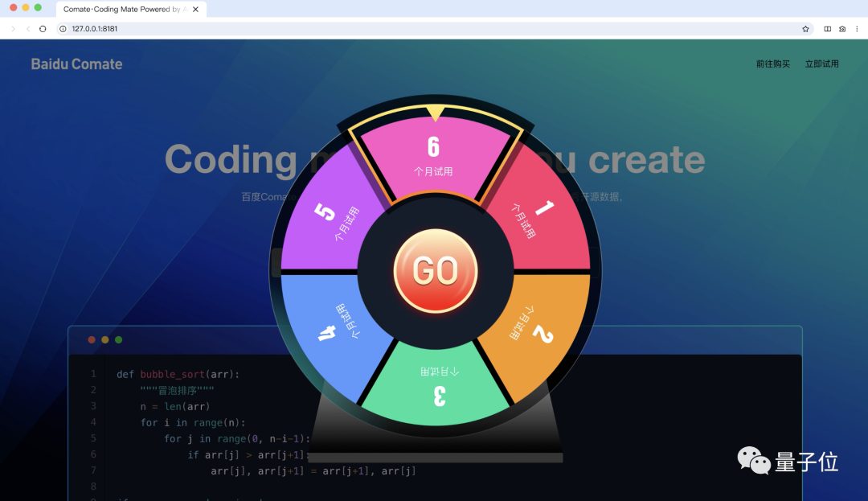Close the Comate browser tab
The height and width of the screenshot is (501, 868).
click(197, 10)
